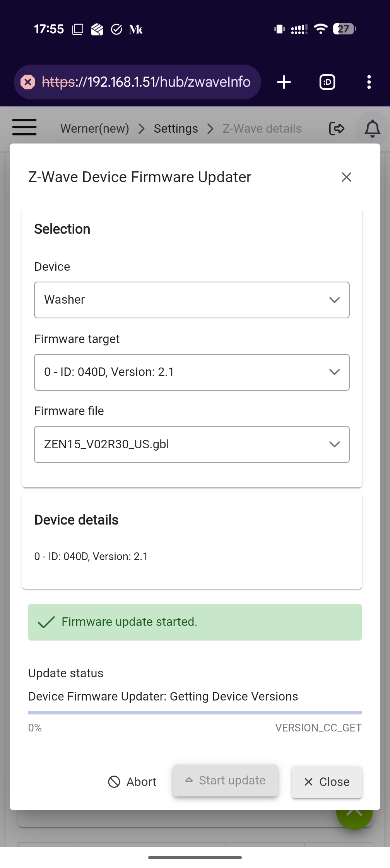Screen dimensions: 390x868
Task: Expand the Firmware file dropdown
Action: (x=192, y=444)
